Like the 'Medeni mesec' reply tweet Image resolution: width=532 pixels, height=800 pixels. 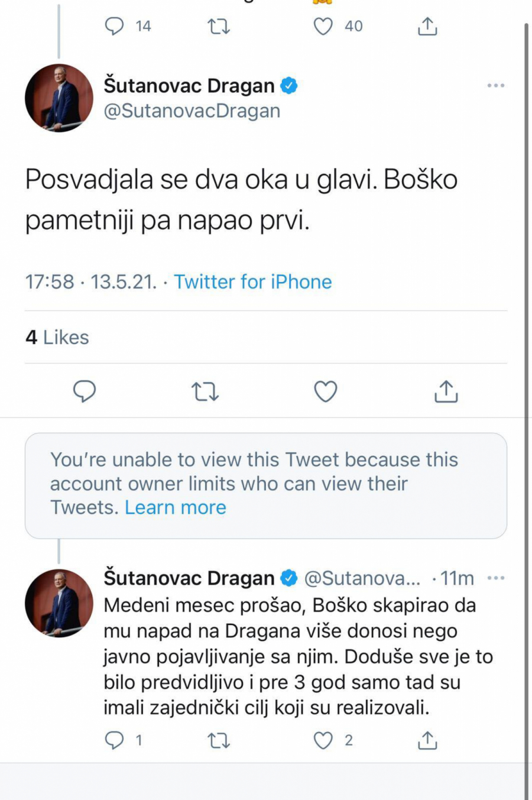323,740
